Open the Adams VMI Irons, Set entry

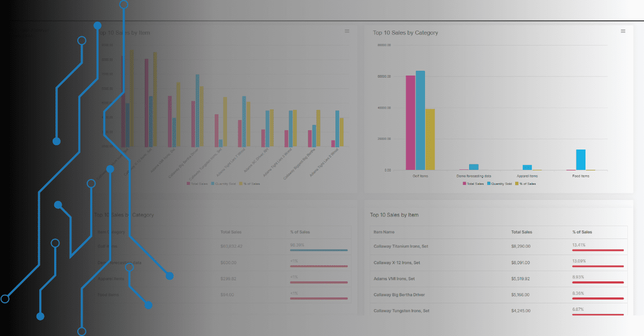[x=394, y=279]
